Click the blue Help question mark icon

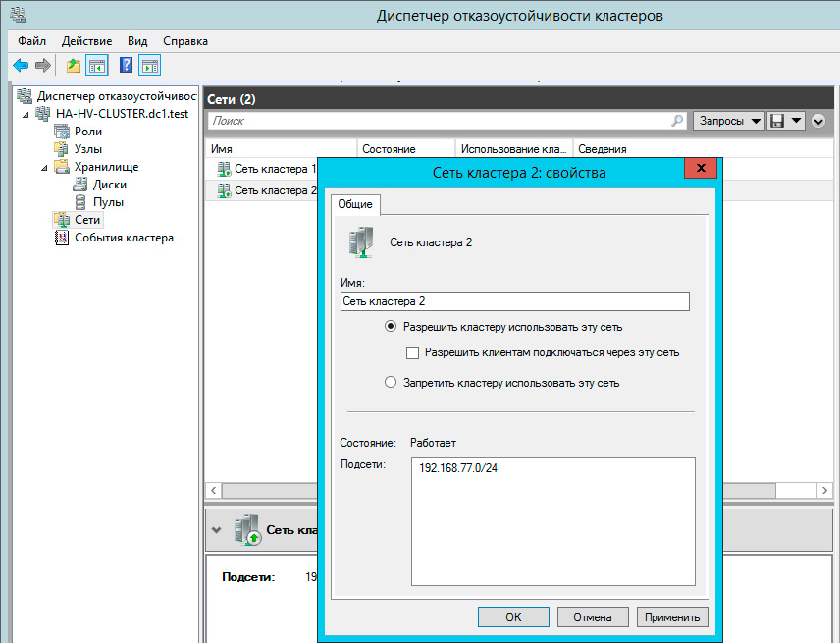point(126,66)
